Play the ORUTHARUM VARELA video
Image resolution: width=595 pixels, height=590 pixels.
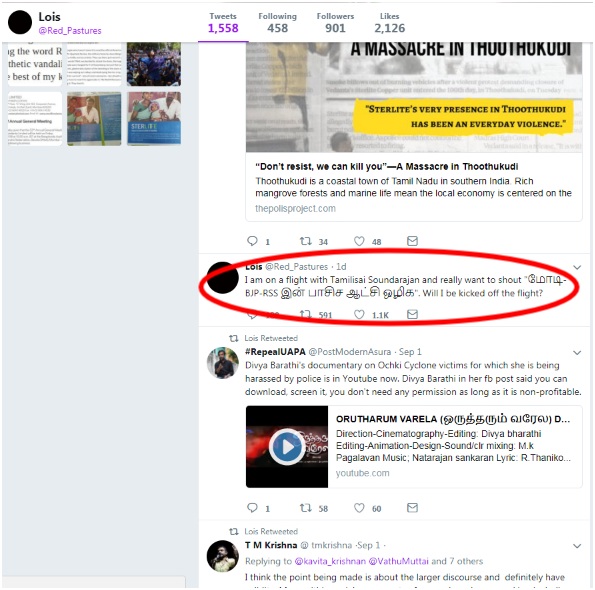pyautogui.click(x=287, y=447)
